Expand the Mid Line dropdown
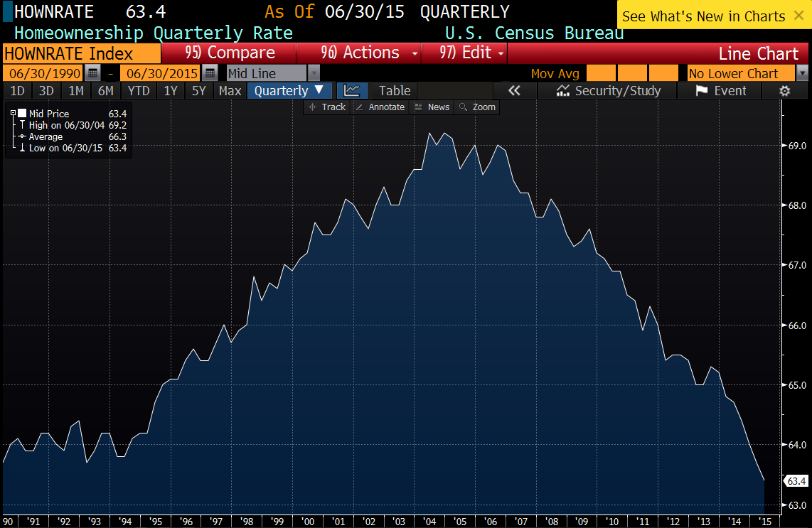Screen dimensions: 812x528 314,73
